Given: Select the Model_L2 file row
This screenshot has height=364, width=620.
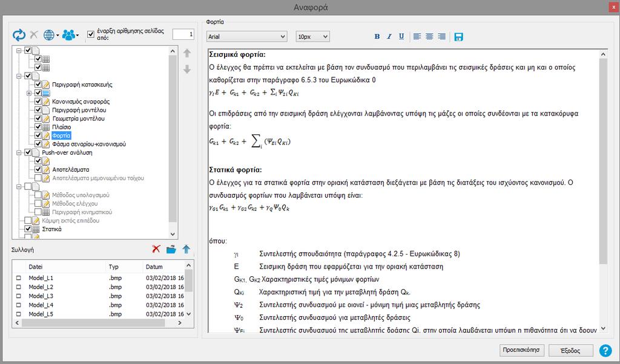Looking at the screenshot, I should pos(99,287).
